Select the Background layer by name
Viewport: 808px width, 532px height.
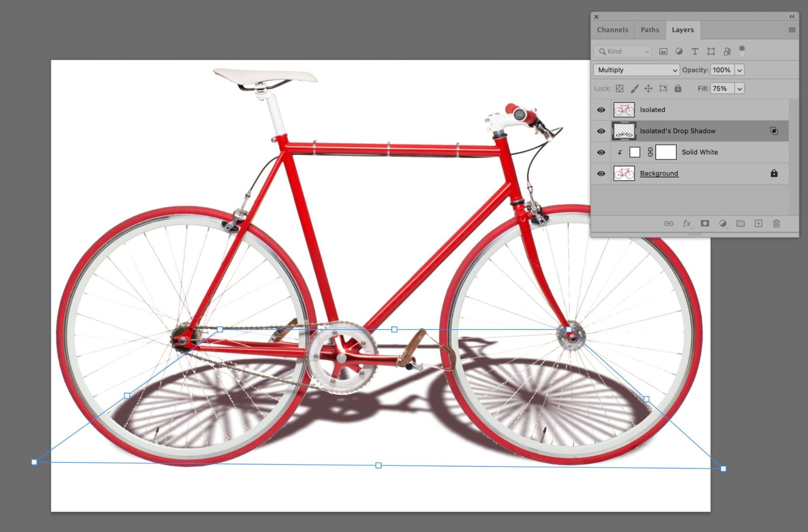pyautogui.click(x=659, y=173)
